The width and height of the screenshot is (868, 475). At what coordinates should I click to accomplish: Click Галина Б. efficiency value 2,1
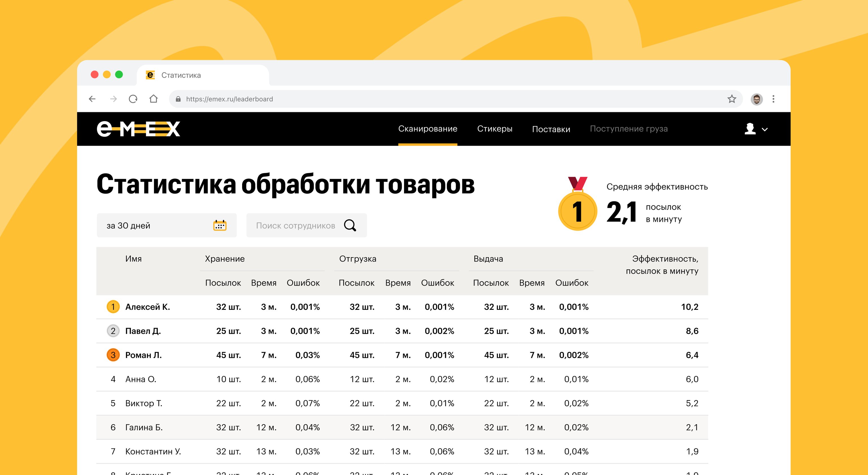click(x=692, y=427)
